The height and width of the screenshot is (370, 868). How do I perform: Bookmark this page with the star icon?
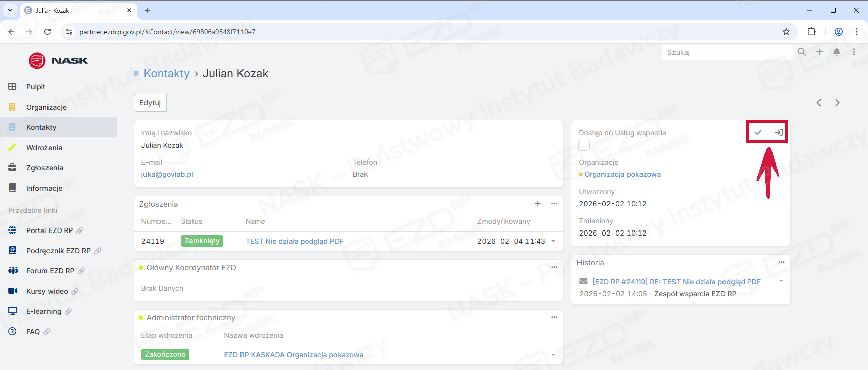[786, 32]
